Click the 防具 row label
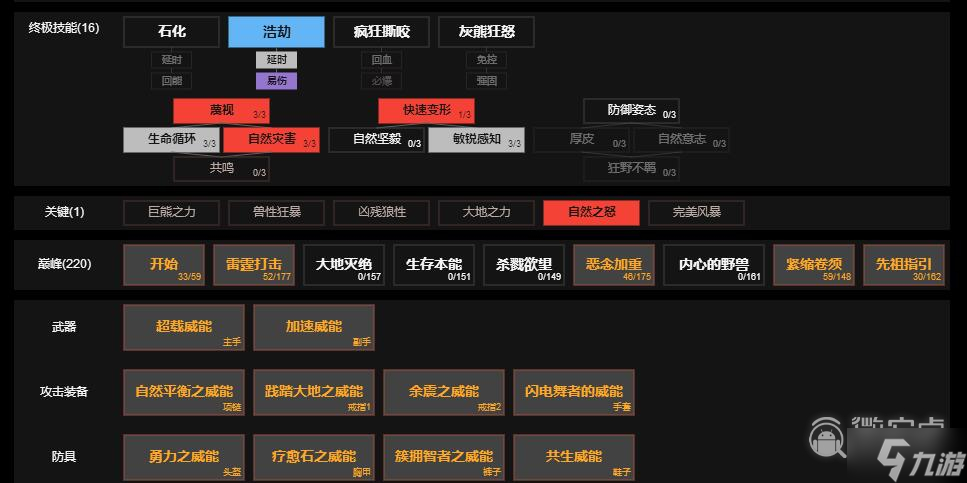 click(x=64, y=457)
